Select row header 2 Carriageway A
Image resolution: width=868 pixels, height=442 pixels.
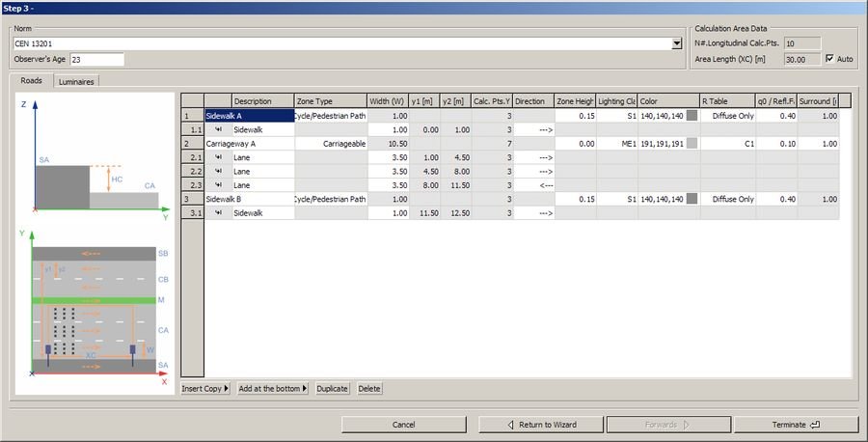click(x=193, y=144)
